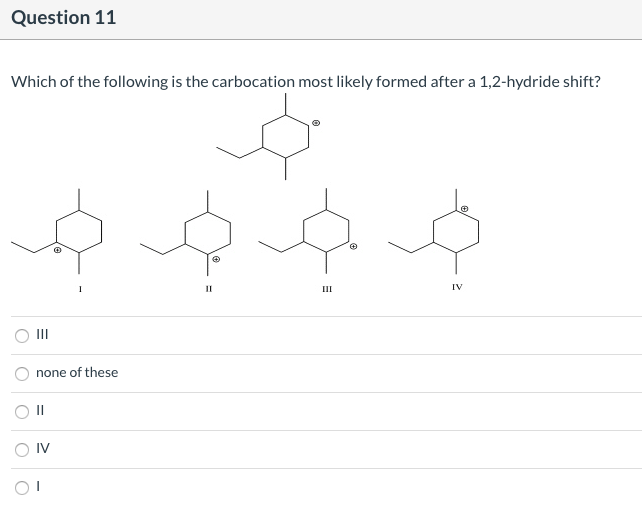The width and height of the screenshot is (642, 520).
Task: Click the 'I' answer option label
Action: coord(38,487)
